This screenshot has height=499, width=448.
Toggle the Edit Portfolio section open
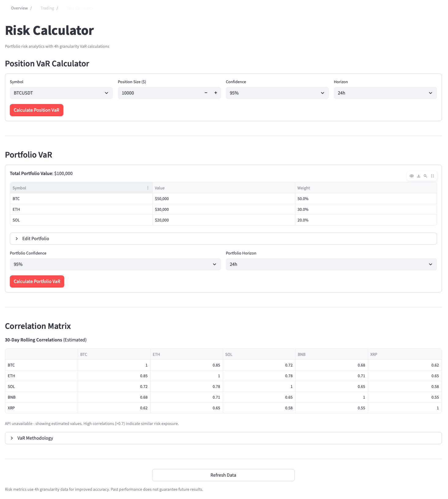(x=35, y=238)
